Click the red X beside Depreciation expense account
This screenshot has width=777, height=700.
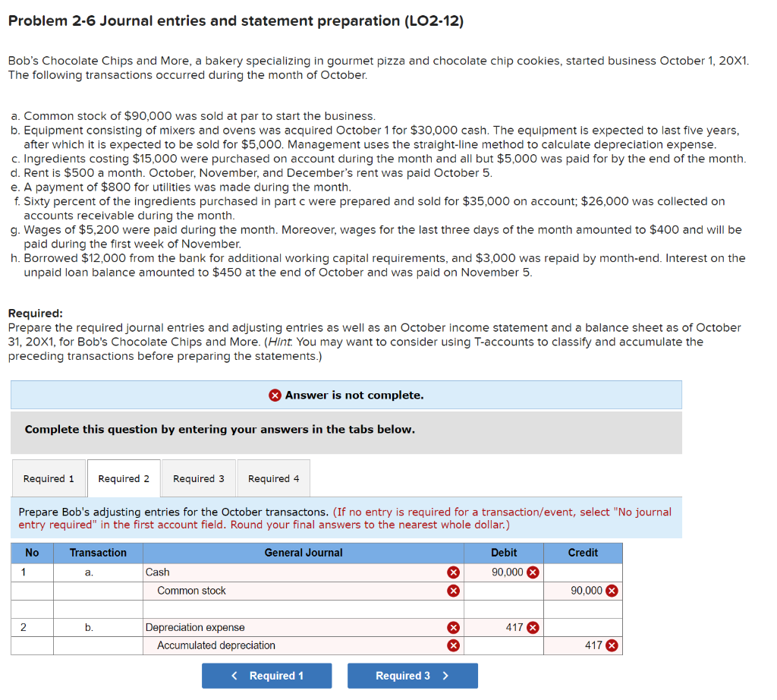pos(453,628)
